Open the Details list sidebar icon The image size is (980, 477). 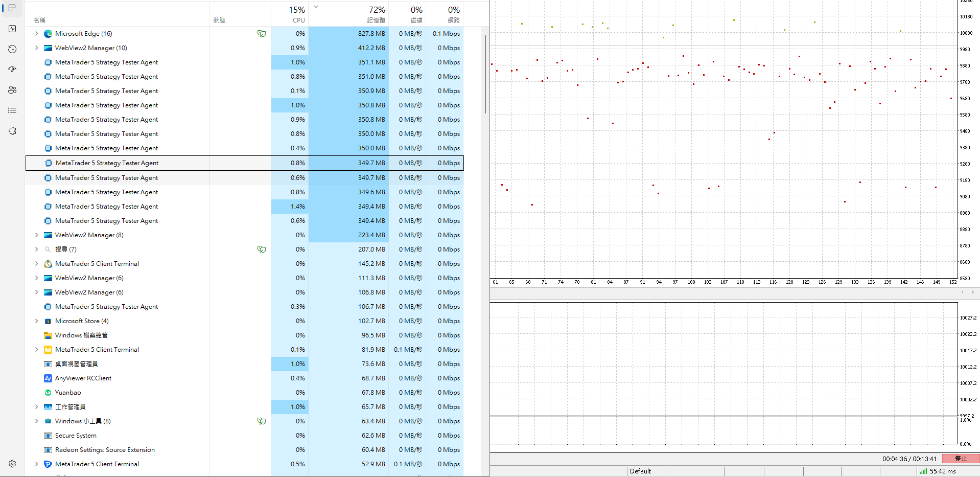pos(12,110)
